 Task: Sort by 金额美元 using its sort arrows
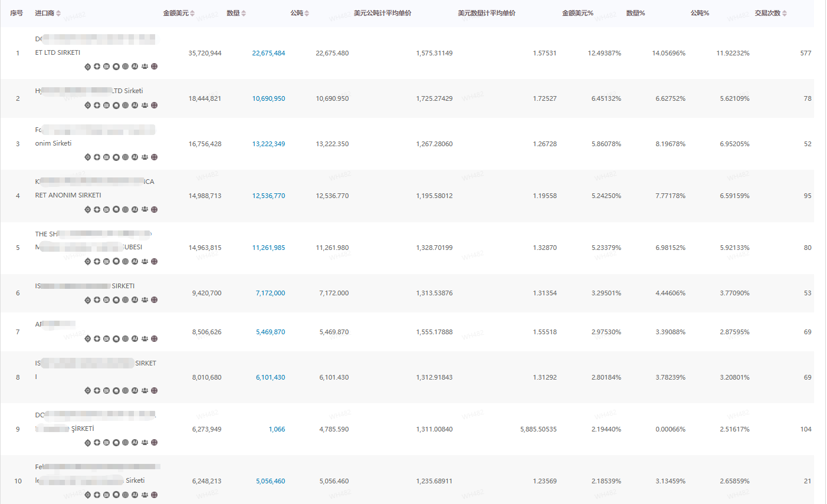tap(192, 14)
